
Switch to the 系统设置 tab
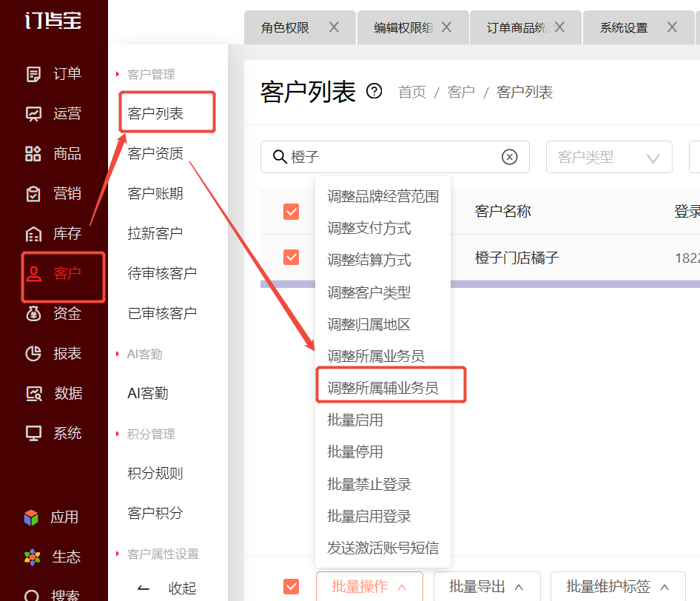pyautogui.click(x=624, y=27)
